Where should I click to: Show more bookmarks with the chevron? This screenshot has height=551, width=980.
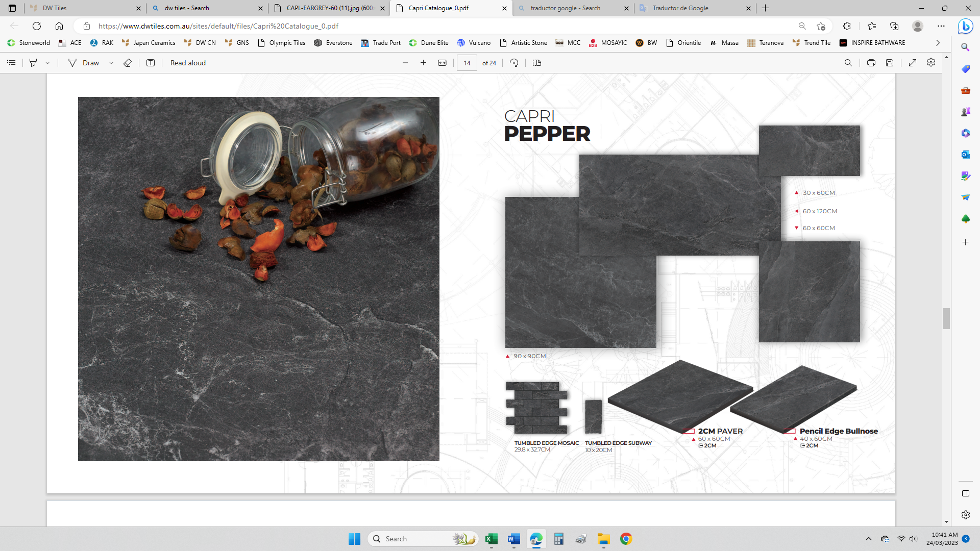[938, 43]
